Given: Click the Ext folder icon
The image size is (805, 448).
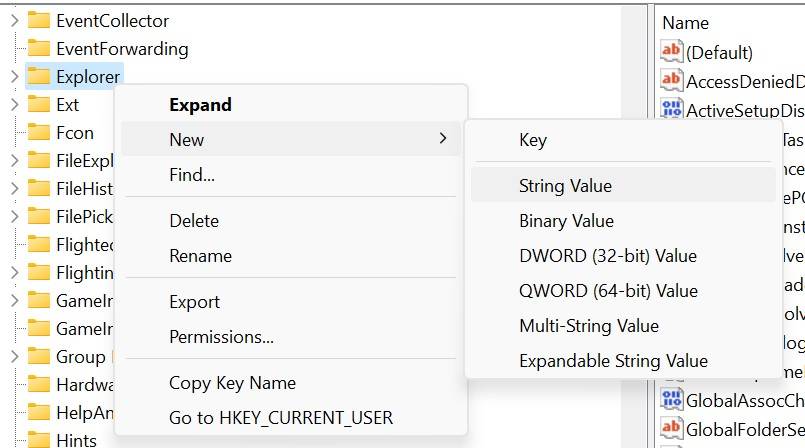Looking at the screenshot, I should pos(39,104).
